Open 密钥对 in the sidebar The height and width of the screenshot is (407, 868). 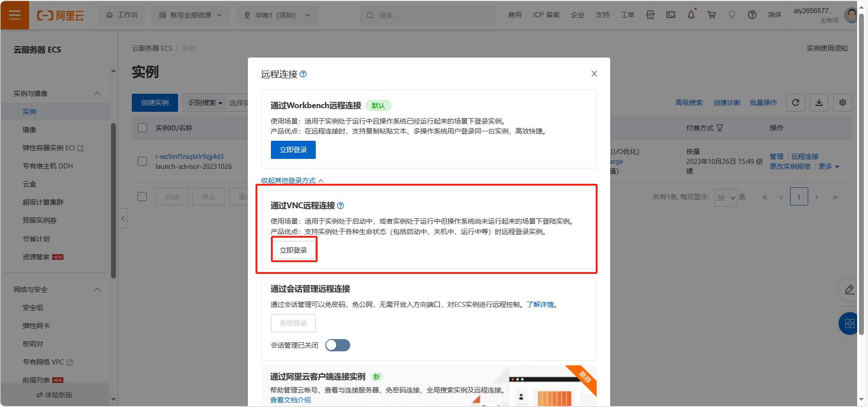coord(33,344)
